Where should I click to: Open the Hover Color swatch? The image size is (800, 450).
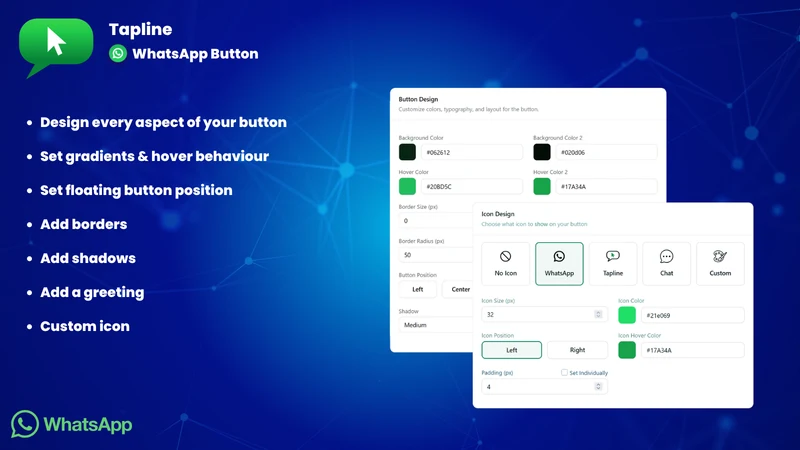click(x=407, y=186)
